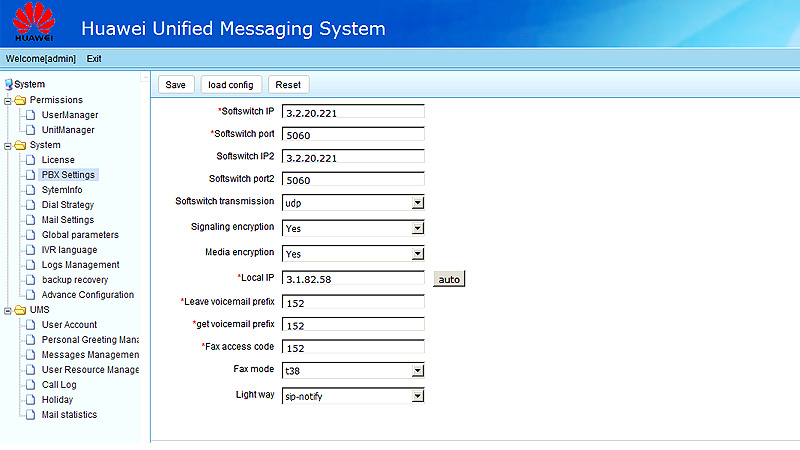Open UnitManager in the tree
The image size is (800, 450).
(68, 130)
